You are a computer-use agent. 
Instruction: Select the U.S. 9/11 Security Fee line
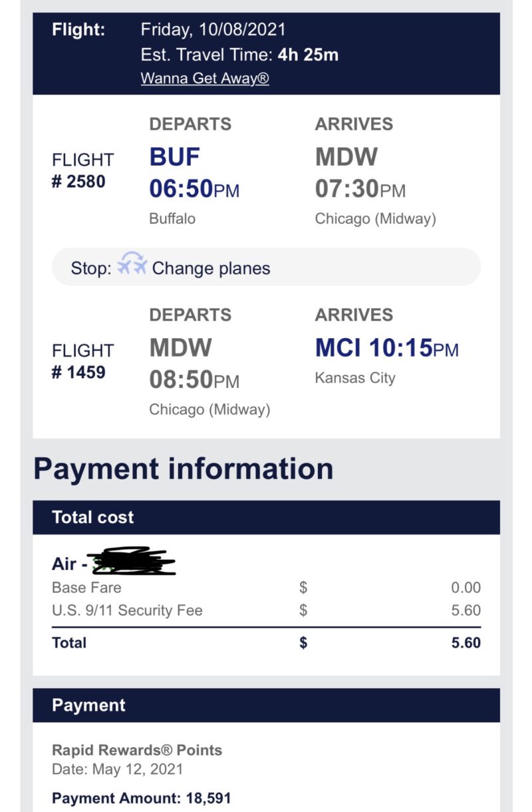[266, 610]
